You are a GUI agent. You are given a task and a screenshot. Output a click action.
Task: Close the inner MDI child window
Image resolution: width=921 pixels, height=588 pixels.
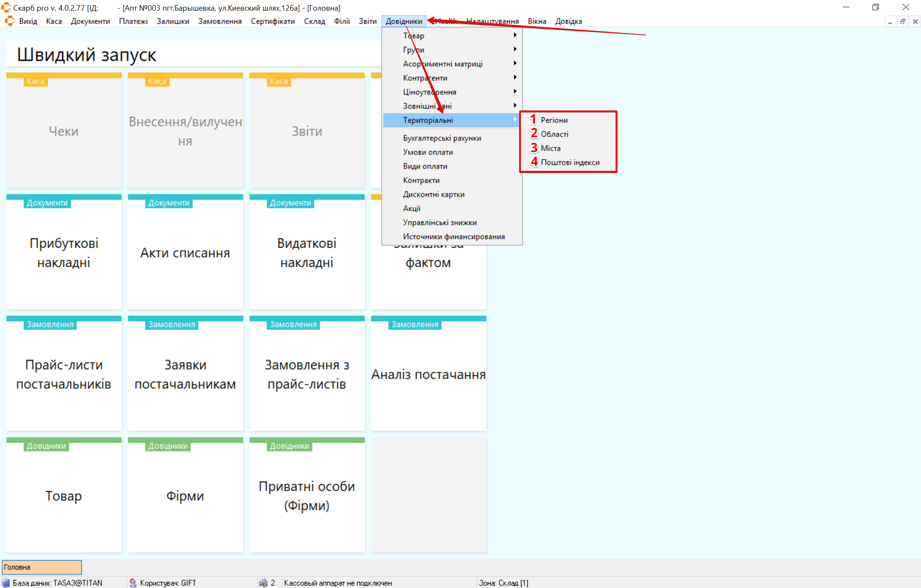point(915,21)
